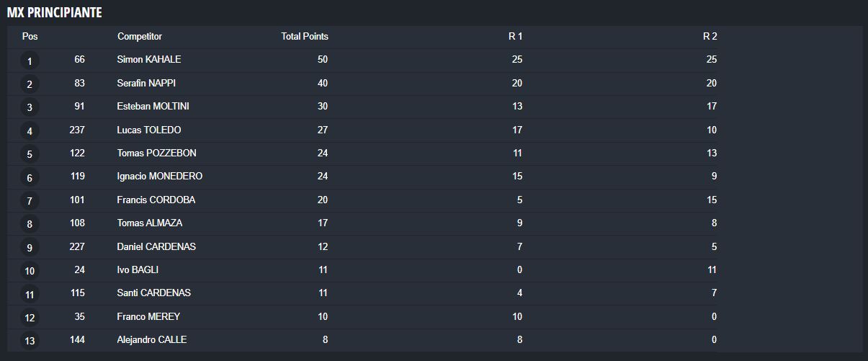Click the MX PRINCIPIANTE heading
This screenshot has height=361, width=868.
[x=54, y=13]
